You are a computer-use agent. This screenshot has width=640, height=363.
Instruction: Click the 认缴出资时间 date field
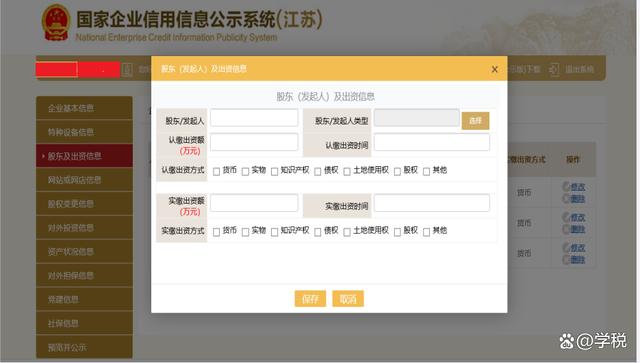click(431, 142)
